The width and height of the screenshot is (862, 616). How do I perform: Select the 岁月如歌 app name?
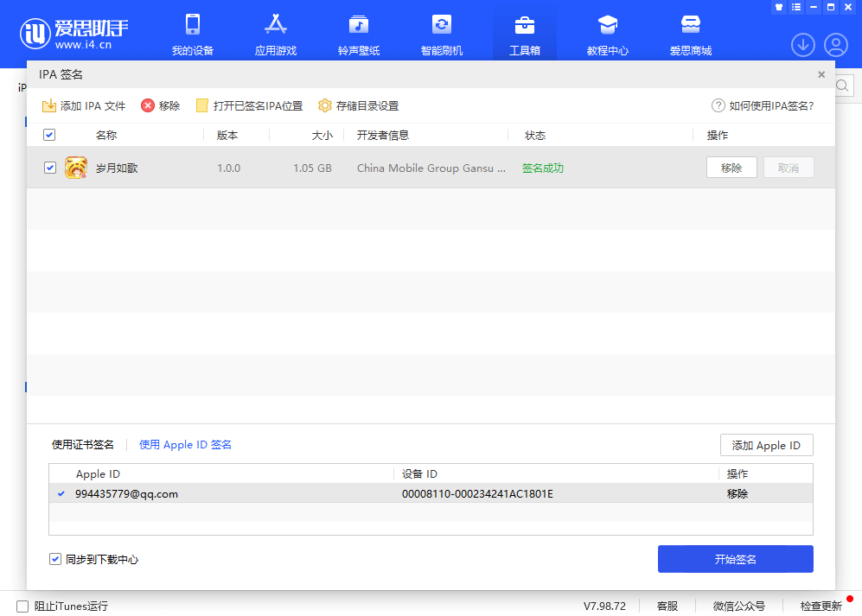pos(117,168)
